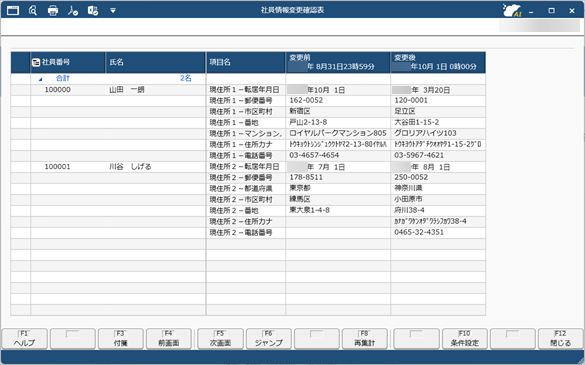Select phone number 0465-32-4351
The width and height of the screenshot is (585, 365).
click(x=419, y=233)
